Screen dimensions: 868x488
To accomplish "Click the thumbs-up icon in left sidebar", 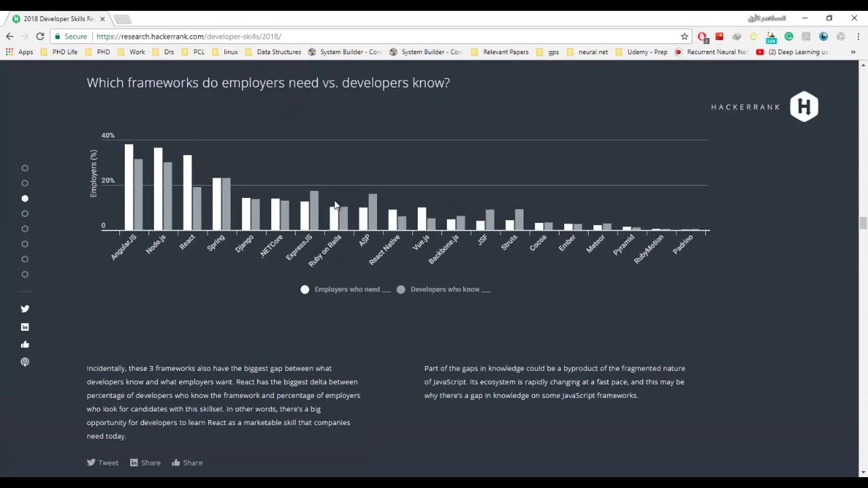I will point(25,344).
